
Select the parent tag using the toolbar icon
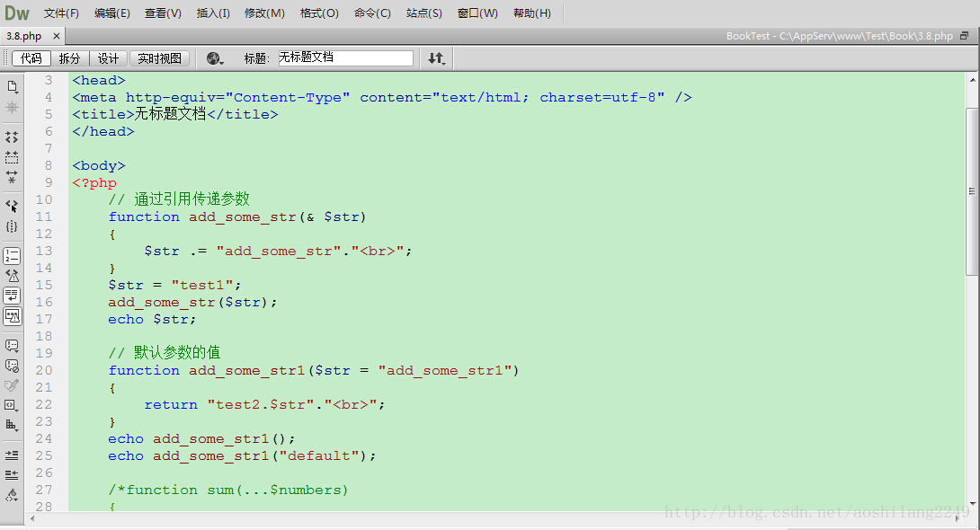pyautogui.click(x=12, y=206)
